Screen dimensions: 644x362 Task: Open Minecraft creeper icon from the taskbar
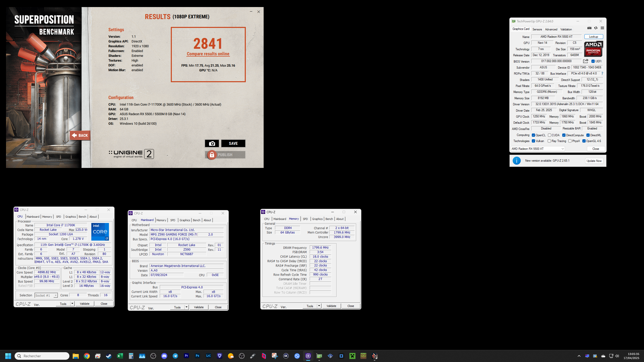352,356
